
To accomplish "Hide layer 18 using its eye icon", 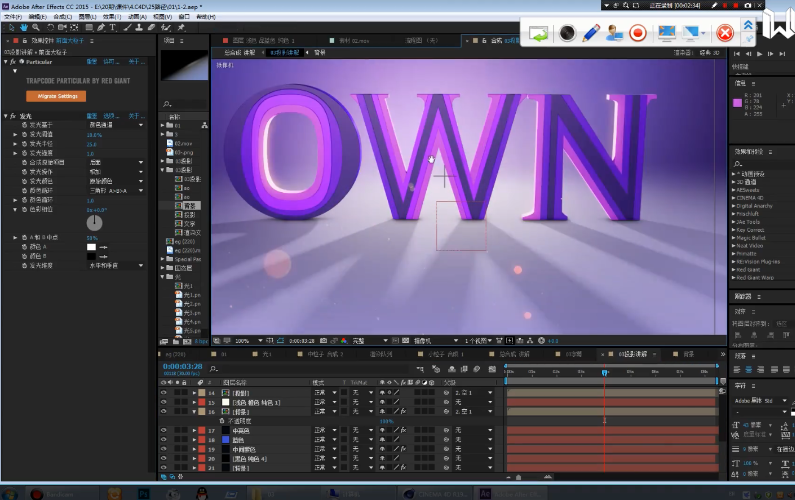I will pos(164,439).
